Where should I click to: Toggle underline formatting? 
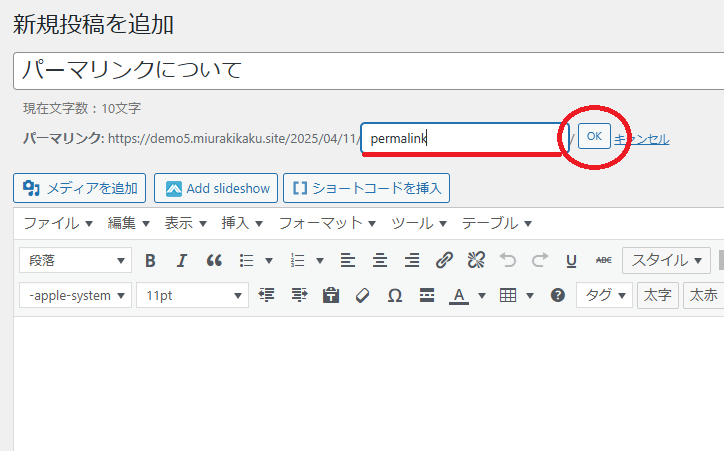pos(571,261)
